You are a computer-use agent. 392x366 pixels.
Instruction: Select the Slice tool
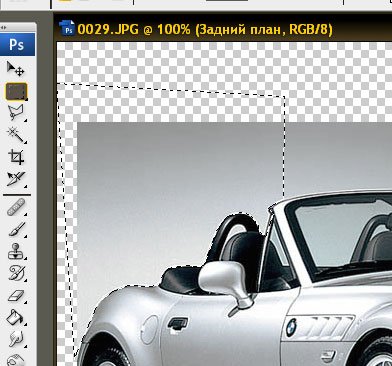pyautogui.click(x=16, y=179)
